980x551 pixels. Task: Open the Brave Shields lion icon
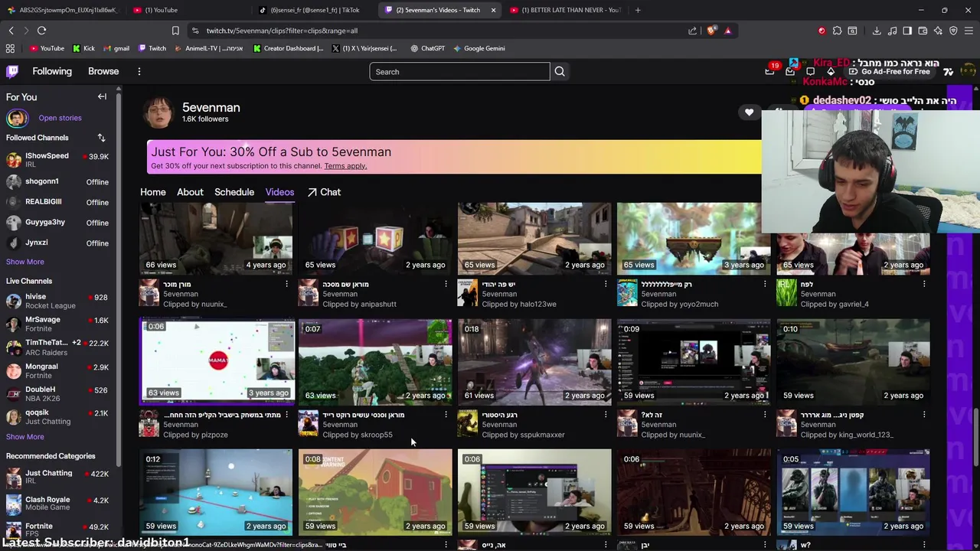(712, 31)
